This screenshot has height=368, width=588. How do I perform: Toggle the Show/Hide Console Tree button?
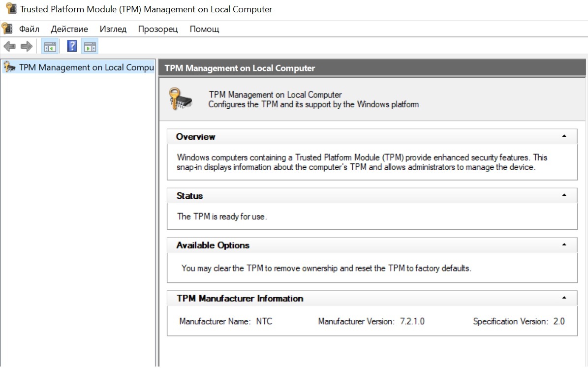(50, 47)
